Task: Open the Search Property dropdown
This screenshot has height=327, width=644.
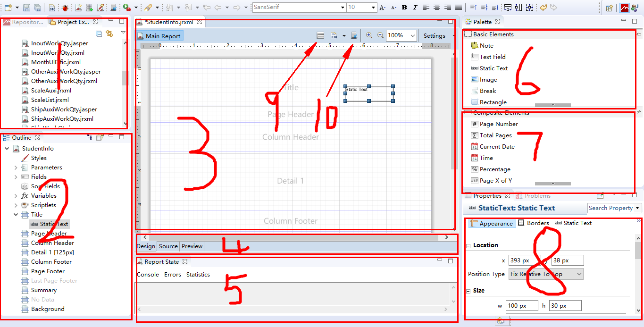Action: click(x=638, y=208)
